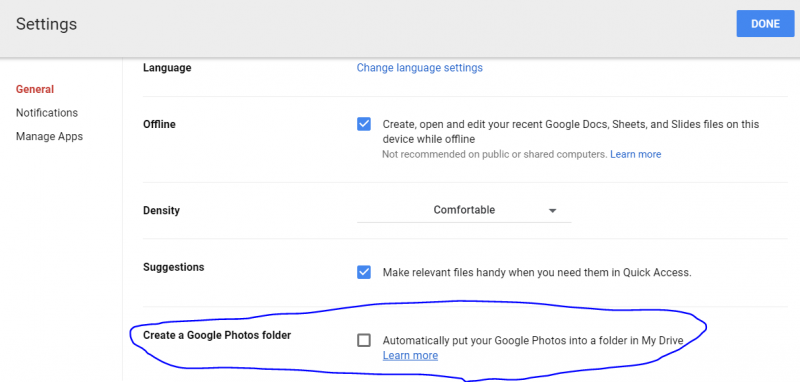Click 'Make relevant files handy' description text
This screenshot has width=800, height=382.
tap(537, 272)
